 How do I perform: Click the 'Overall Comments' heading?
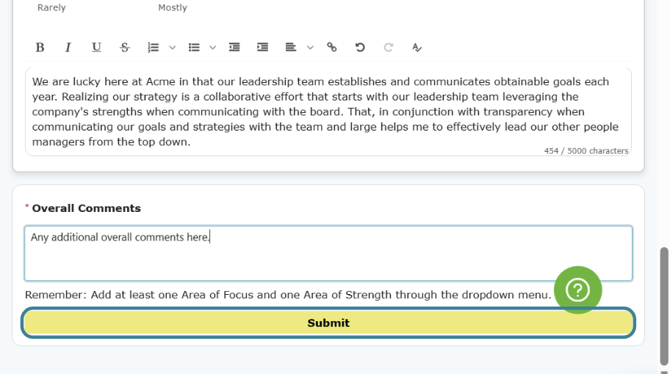coord(86,208)
